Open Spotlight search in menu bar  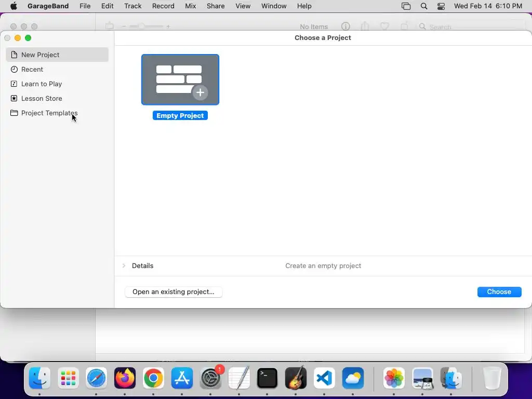(x=424, y=6)
